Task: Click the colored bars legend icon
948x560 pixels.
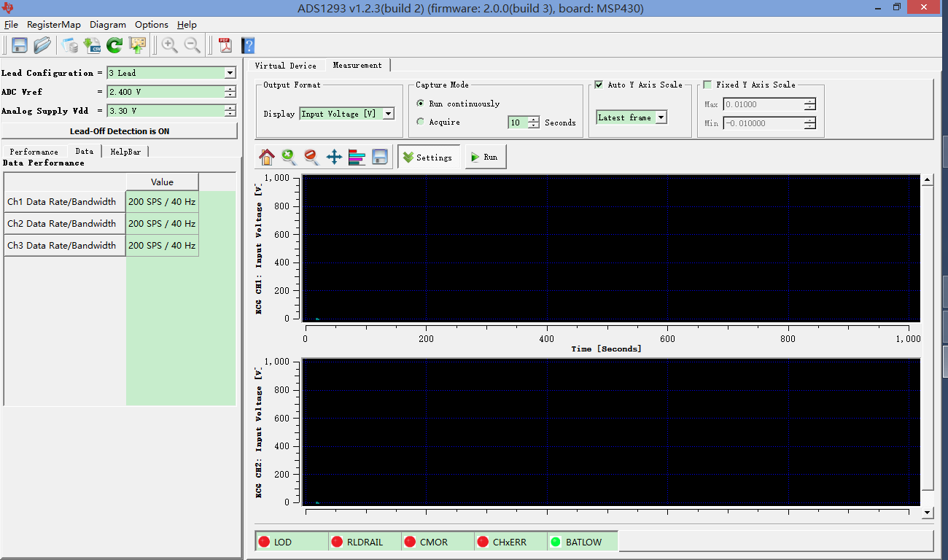Action: pos(357,157)
